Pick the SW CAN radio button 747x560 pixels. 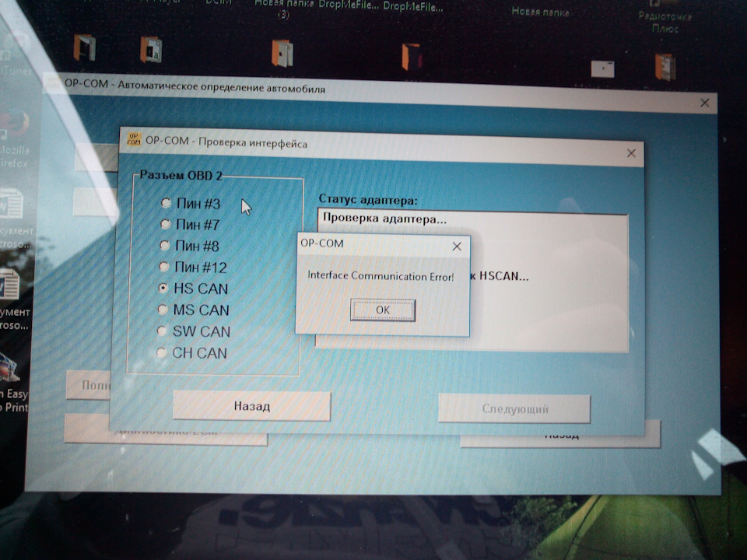[162, 331]
